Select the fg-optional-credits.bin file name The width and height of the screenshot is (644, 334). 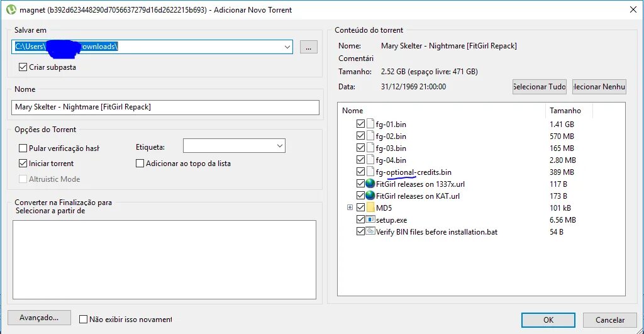click(x=414, y=172)
